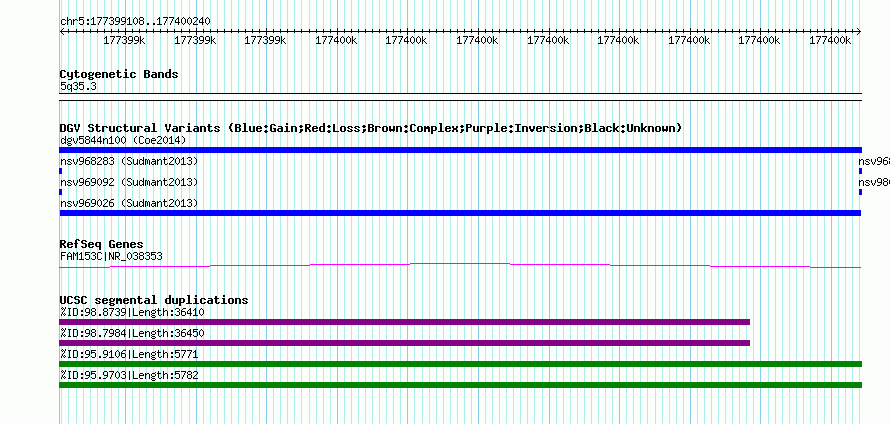Image resolution: width=890 pixels, height=424 pixels.
Task: Click the Cytogenetic Bands track title
Action: click(119, 74)
